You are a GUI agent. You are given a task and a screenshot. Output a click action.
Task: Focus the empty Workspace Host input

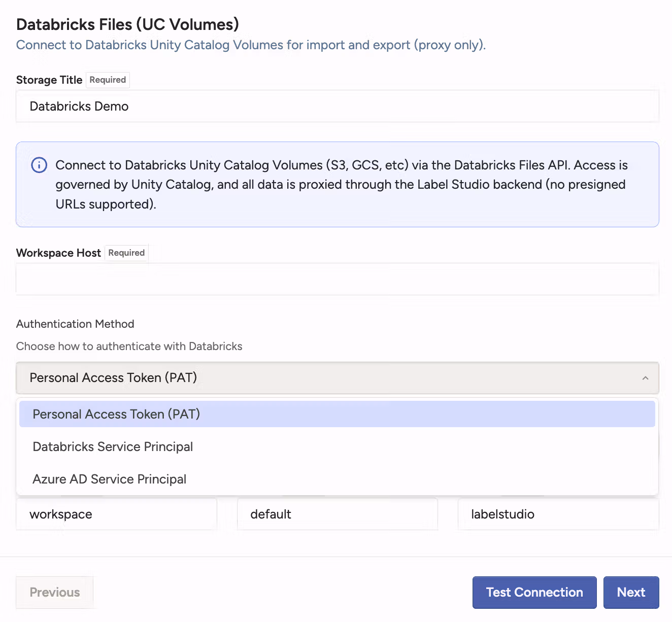(337, 279)
